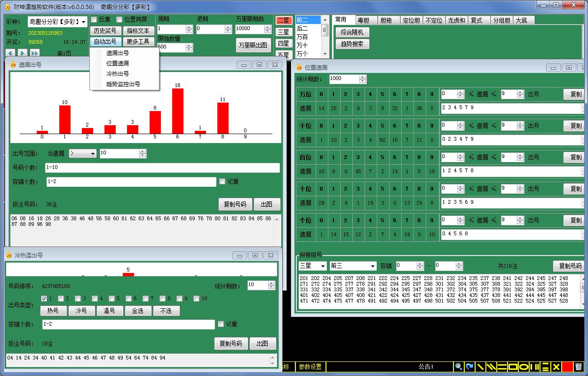The height and width of the screenshot is (376, 588).
Task: Click the blue redo arrow icon
Action: 469,367
